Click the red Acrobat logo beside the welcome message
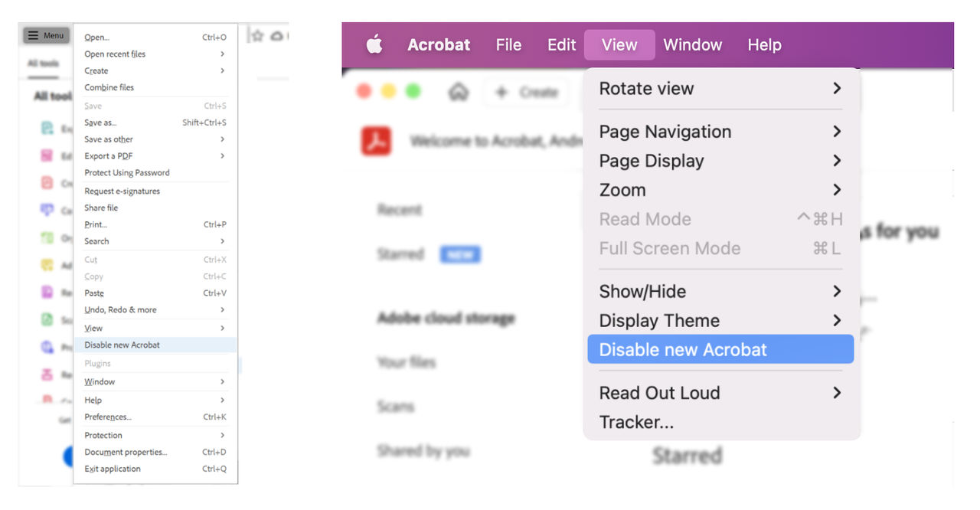 click(375, 141)
